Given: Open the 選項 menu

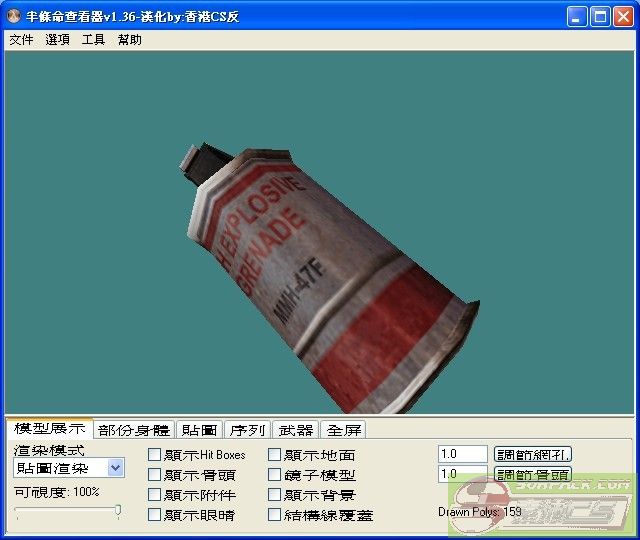Looking at the screenshot, I should tap(57, 40).
